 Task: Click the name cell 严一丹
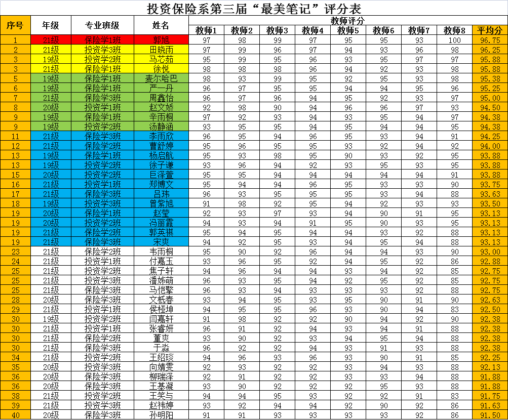tap(161, 88)
